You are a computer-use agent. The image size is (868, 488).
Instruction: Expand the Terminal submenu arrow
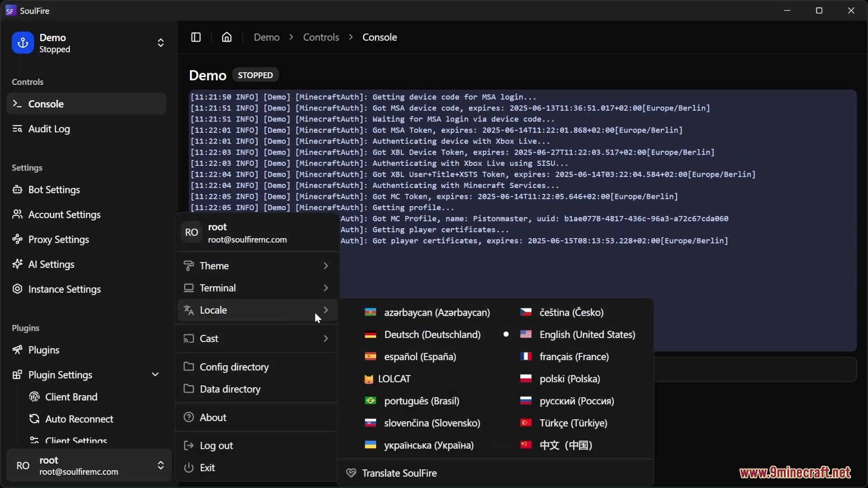tap(325, 288)
